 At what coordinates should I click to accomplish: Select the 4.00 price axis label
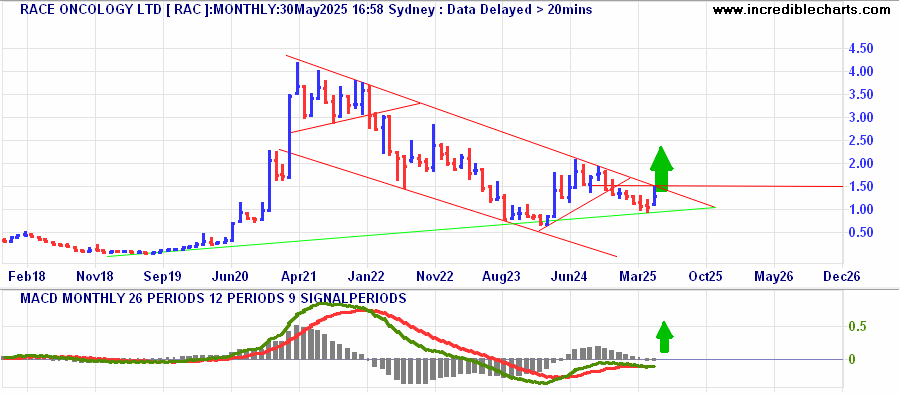tap(860, 72)
